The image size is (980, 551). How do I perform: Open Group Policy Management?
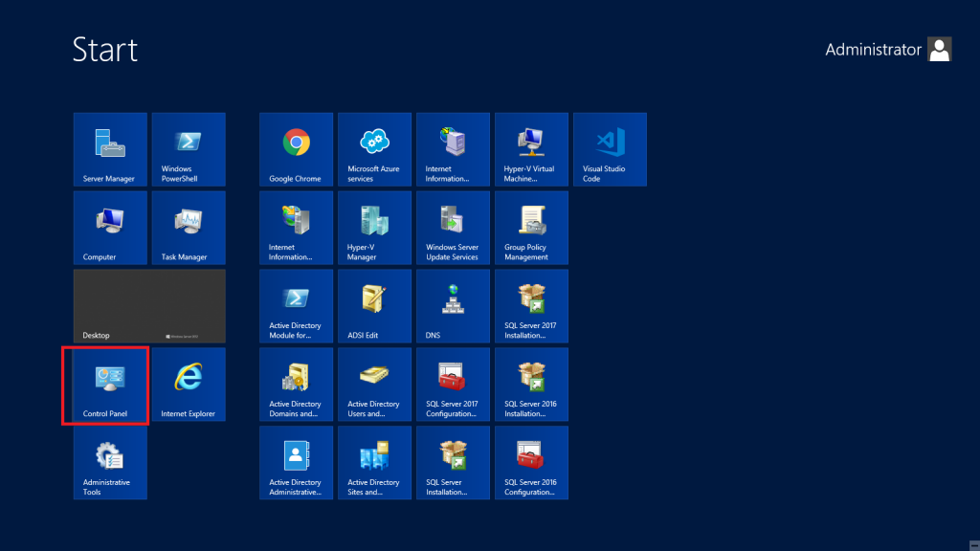click(531, 228)
